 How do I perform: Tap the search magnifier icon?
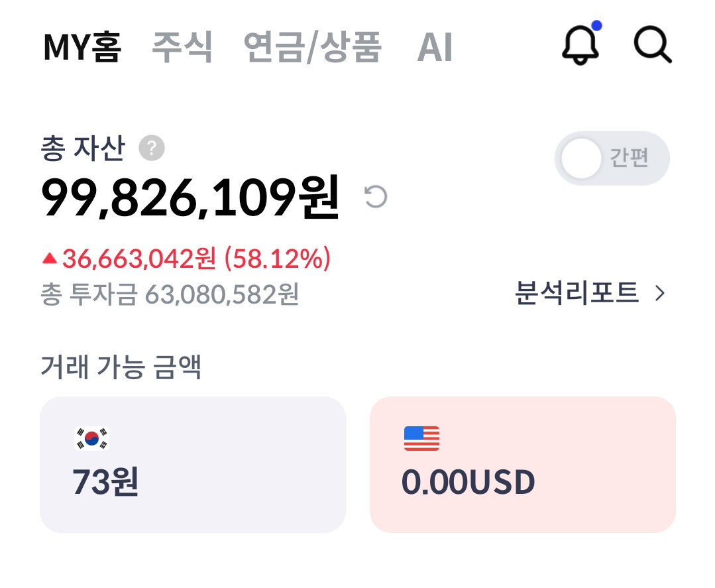(x=653, y=45)
